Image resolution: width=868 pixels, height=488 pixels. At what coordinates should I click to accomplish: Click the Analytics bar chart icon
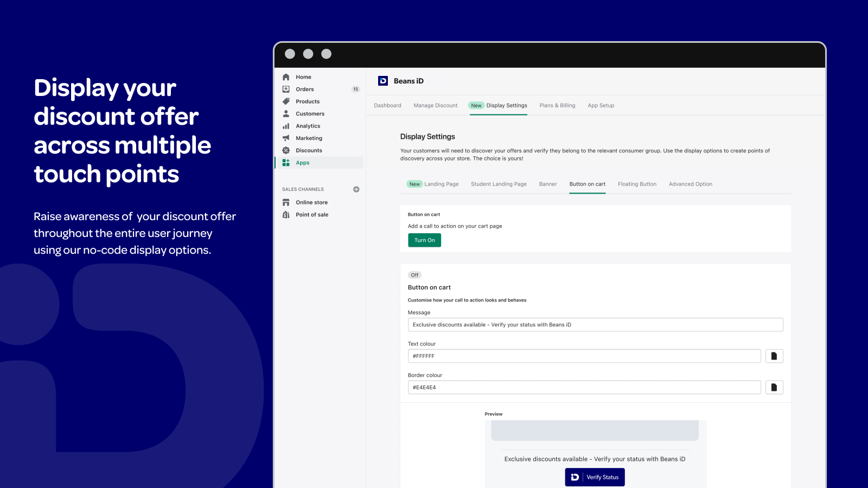click(x=286, y=126)
